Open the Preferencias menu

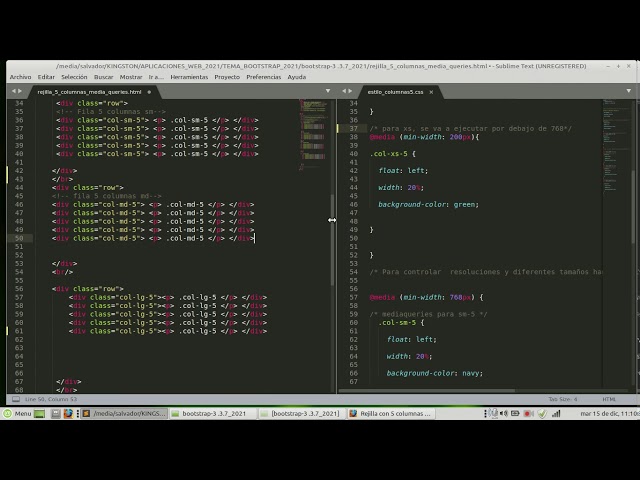tap(264, 77)
